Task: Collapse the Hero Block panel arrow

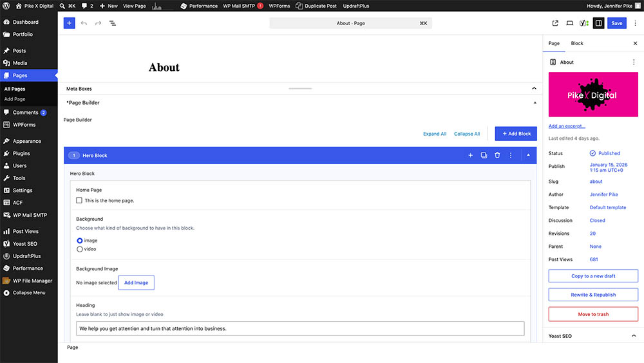Action: click(528, 155)
